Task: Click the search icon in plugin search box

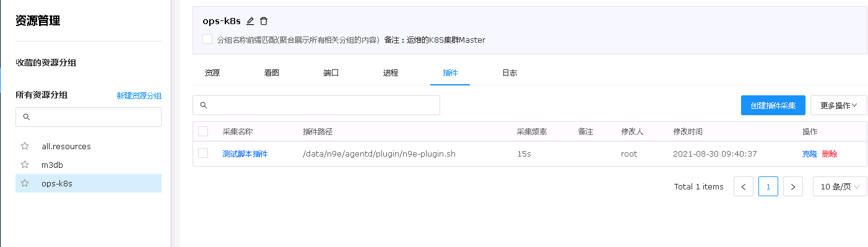Action: click(203, 105)
